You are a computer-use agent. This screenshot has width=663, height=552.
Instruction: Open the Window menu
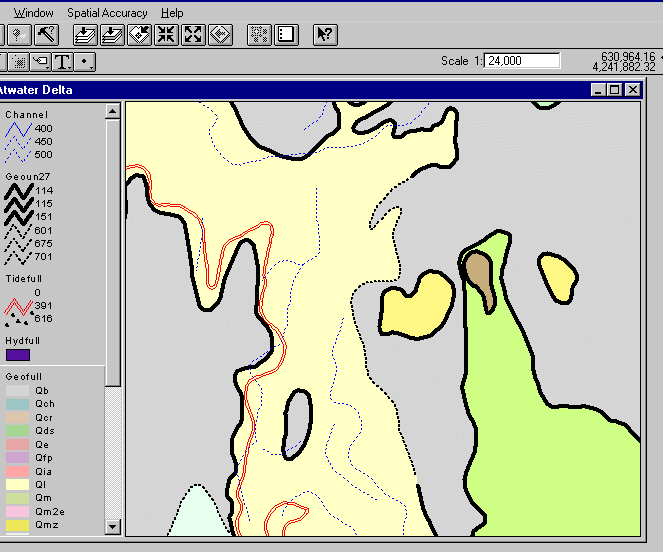tap(35, 13)
